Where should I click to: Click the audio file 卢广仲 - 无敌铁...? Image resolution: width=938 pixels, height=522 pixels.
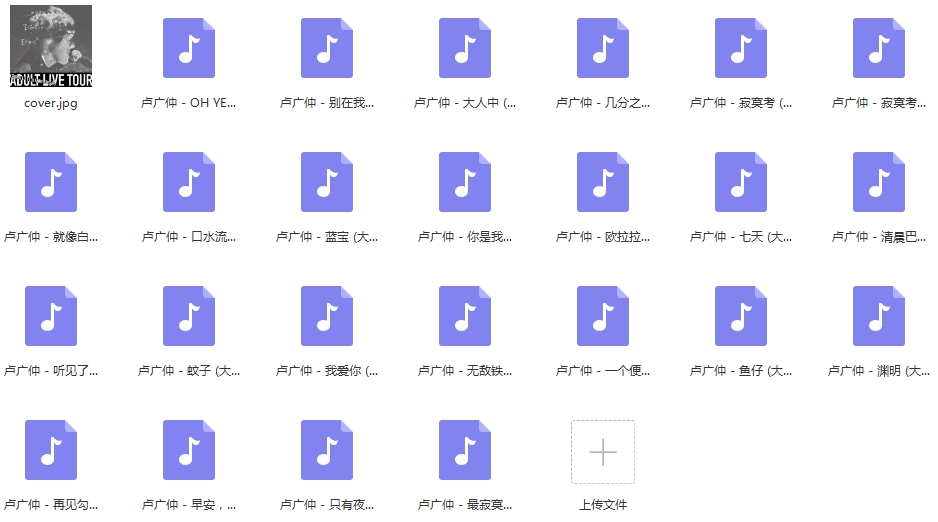[x=465, y=316]
